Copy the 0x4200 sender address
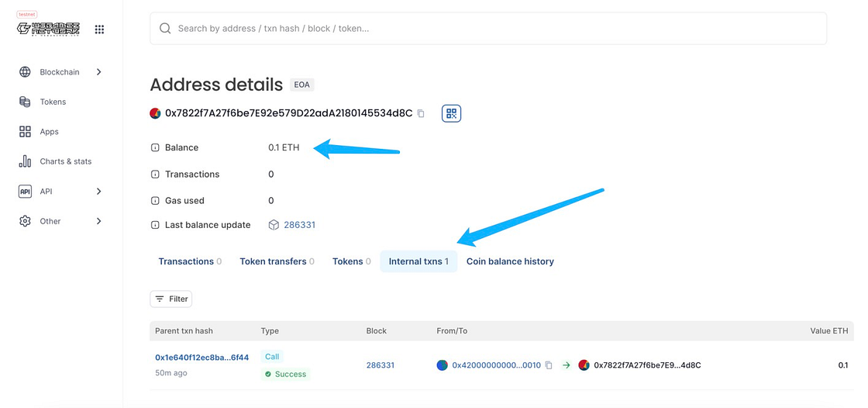Screen dimensions: 868x408 [549, 365]
